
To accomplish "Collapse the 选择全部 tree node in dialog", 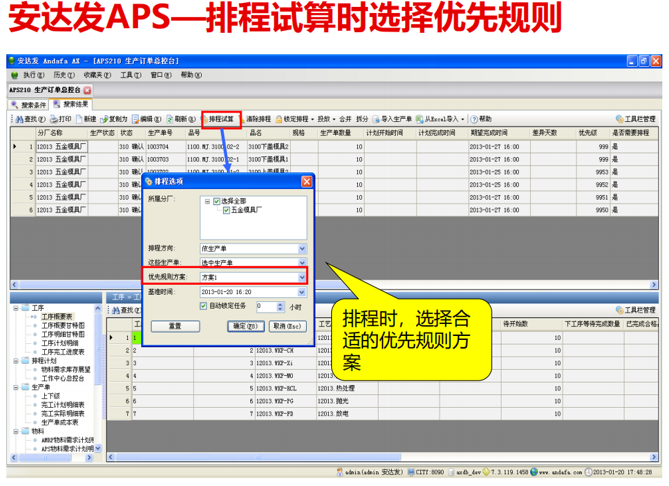I will (207, 201).
